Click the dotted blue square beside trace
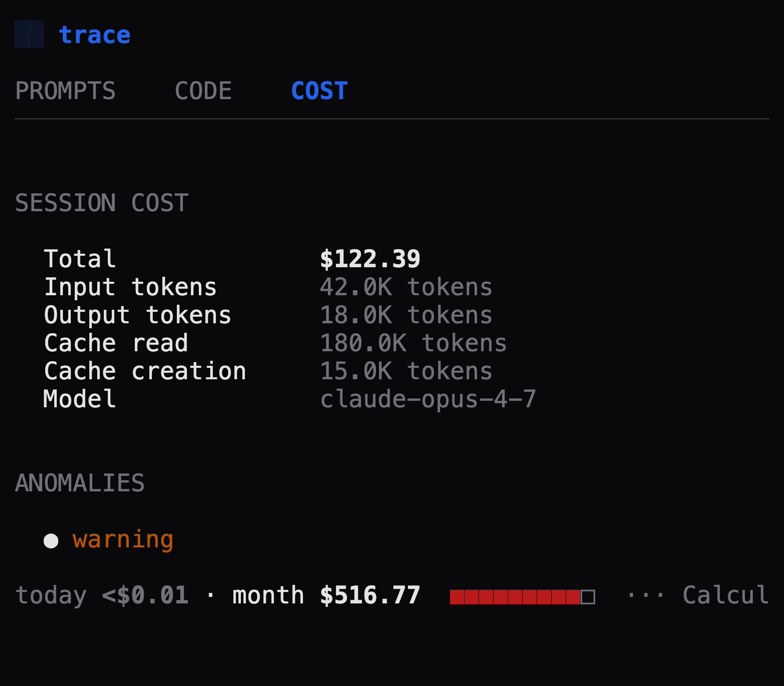784x686 pixels. [x=30, y=34]
